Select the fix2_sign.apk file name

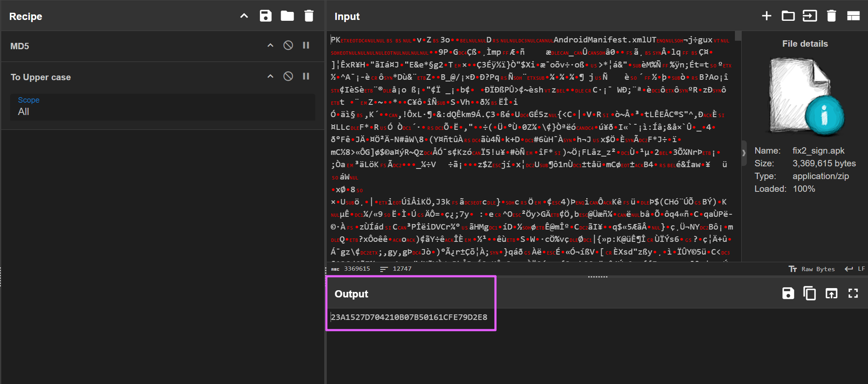pos(818,151)
